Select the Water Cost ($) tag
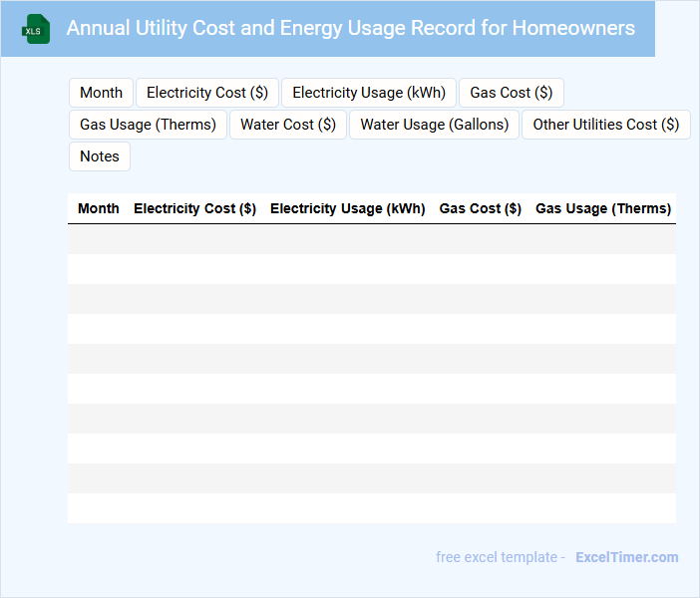 click(x=288, y=125)
